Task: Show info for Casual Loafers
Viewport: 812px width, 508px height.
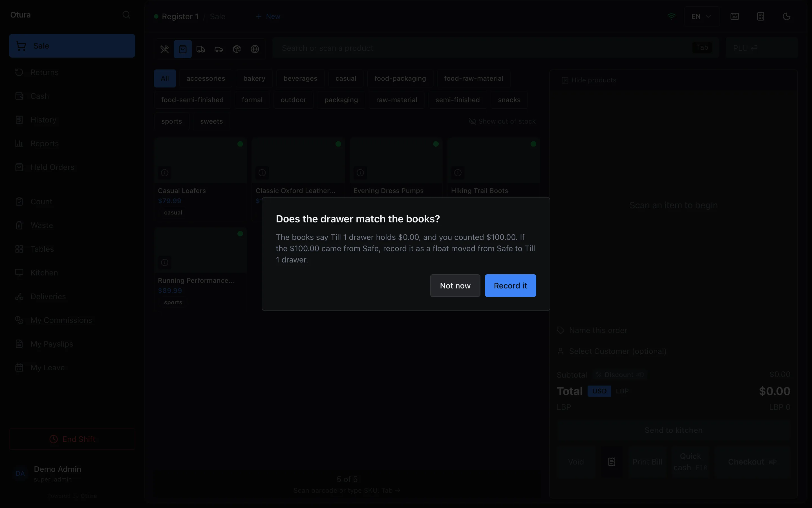Action: 164,173
